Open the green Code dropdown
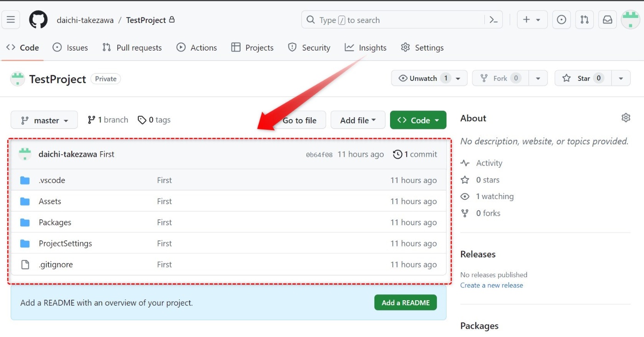The height and width of the screenshot is (337, 644). 418,120
